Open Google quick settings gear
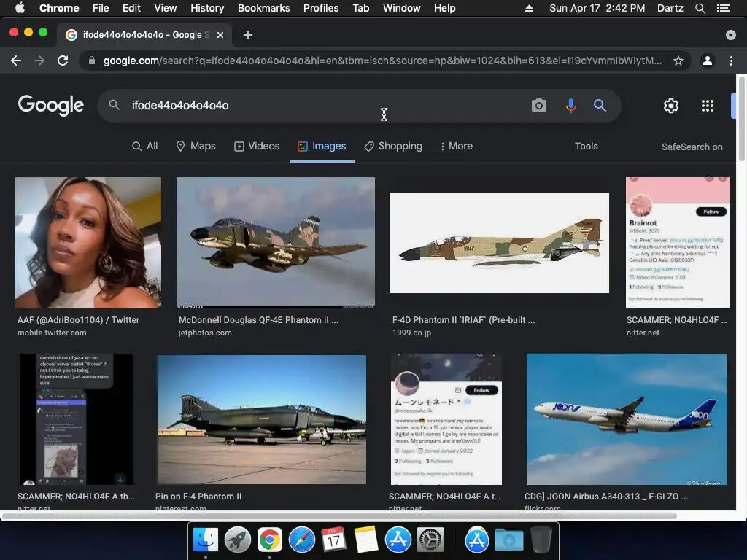This screenshot has height=560, width=747. pyautogui.click(x=671, y=106)
